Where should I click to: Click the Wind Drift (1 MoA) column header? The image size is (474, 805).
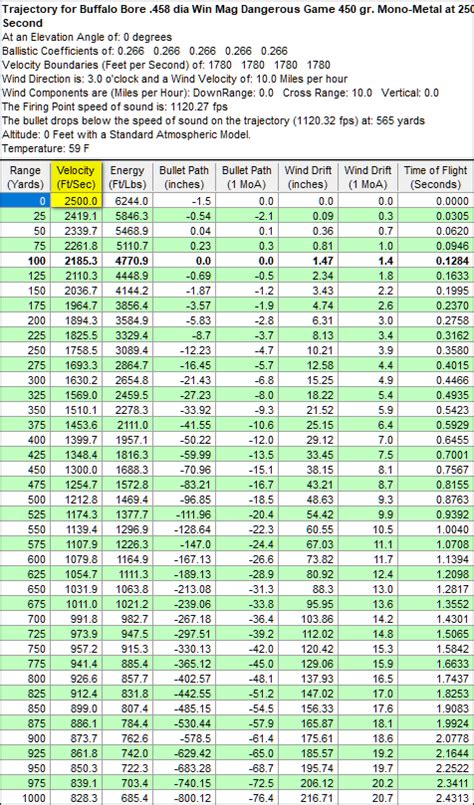(368, 177)
